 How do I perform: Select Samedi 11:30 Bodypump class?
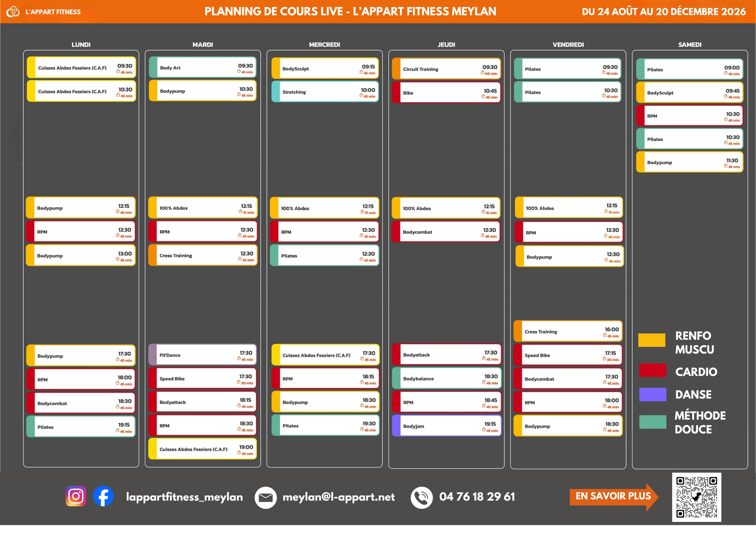point(690,162)
